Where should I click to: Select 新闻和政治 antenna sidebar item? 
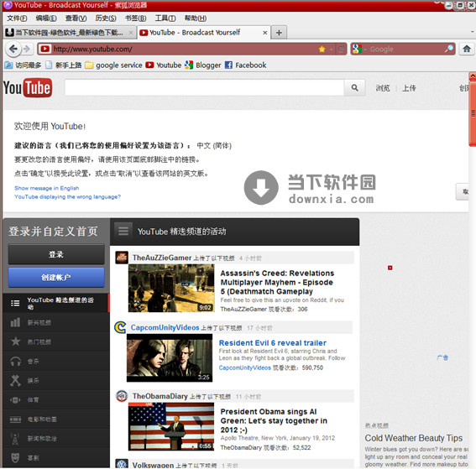tap(56, 438)
